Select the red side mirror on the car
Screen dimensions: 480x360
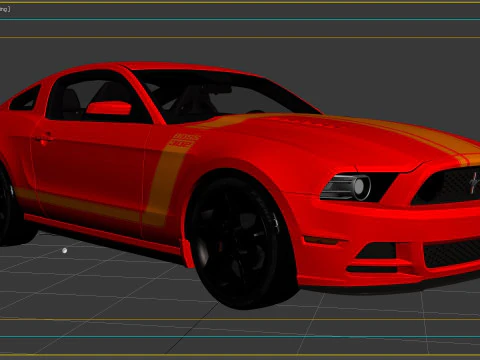point(109,108)
